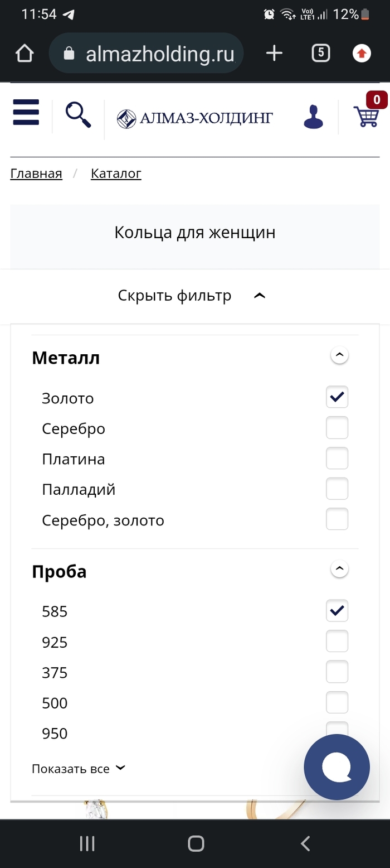This screenshot has height=868, width=390.
Task: Open the chat bubble widget
Action: coord(337,767)
